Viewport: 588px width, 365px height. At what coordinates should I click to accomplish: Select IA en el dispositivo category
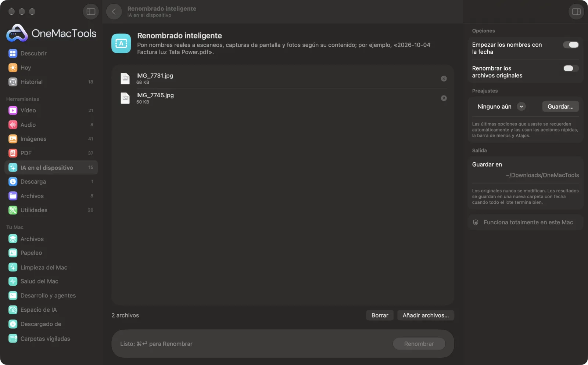[x=51, y=168]
